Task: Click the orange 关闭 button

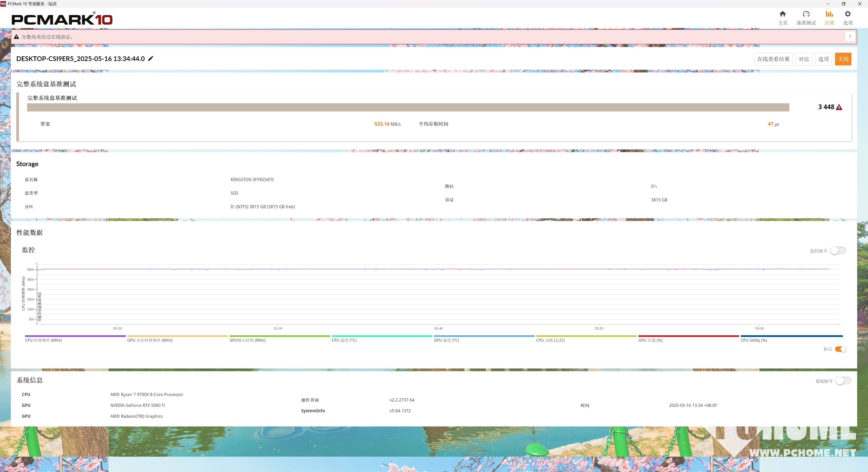Action: coord(843,59)
